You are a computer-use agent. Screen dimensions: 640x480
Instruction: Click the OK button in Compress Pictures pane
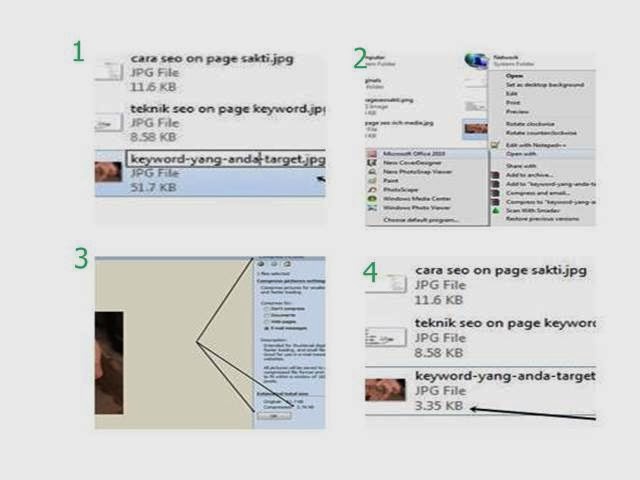[x=274, y=416]
